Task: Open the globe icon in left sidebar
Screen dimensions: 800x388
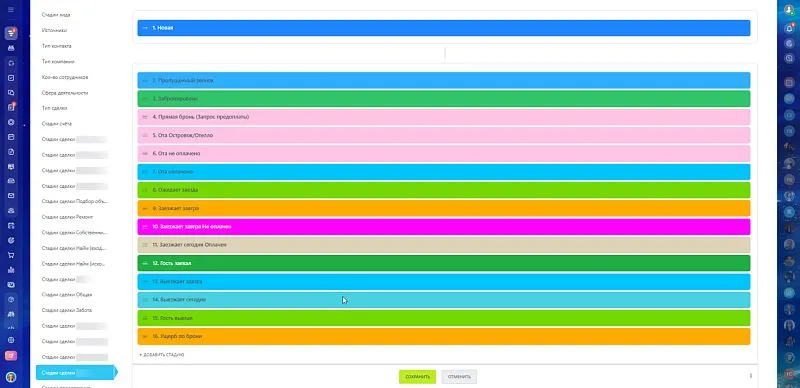Action: pyautogui.click(x=11, y=340)
